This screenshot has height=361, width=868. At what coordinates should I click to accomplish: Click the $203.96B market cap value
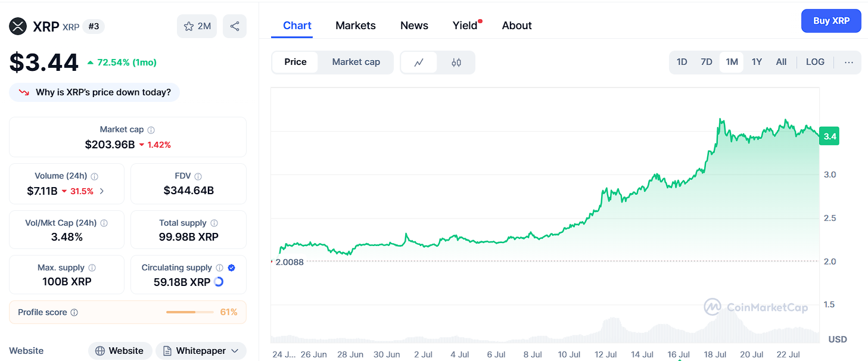click(x=110, y=145)
